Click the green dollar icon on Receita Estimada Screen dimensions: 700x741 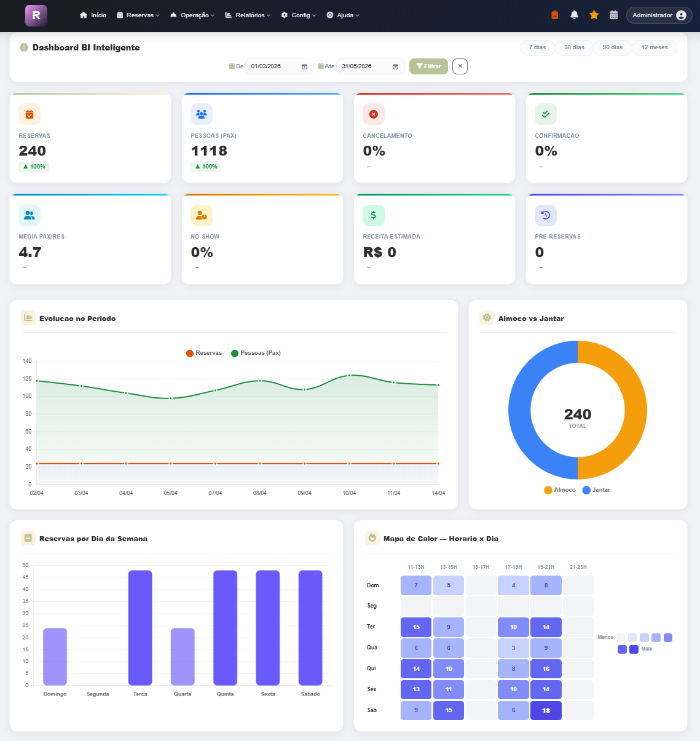[x=373, y=215]
